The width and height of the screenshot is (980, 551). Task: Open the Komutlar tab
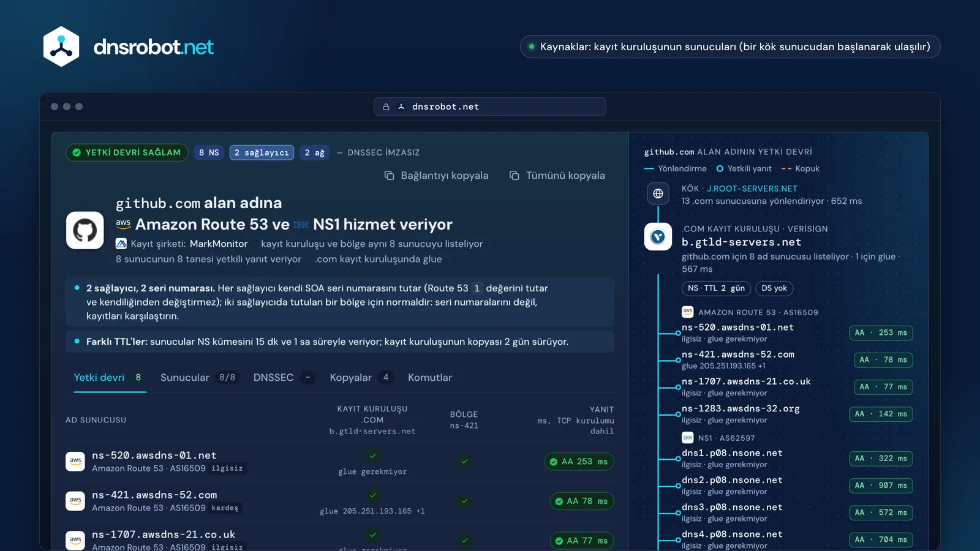(x=430, y=378)
